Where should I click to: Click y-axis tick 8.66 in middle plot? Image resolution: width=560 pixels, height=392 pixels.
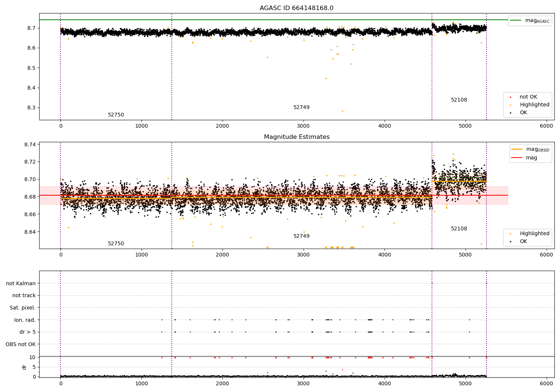[30, 214]
